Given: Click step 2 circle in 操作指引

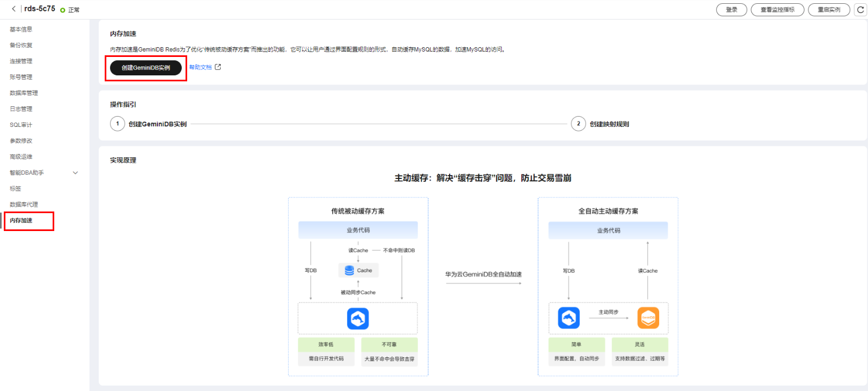Looking at the screenshot, I should (x=578, y=124).
